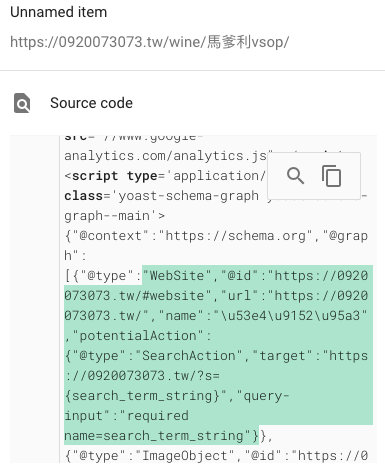Click the analytics.com/analytics.js code line
Screen dimensions: 385x474
166,156
